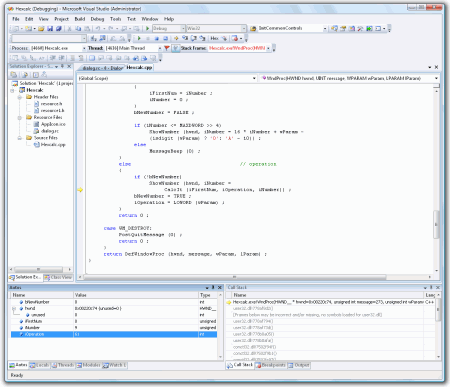Viewport: 450px width, 387px height.
Task: Open the Tools menu
Action: coord(115,19)
